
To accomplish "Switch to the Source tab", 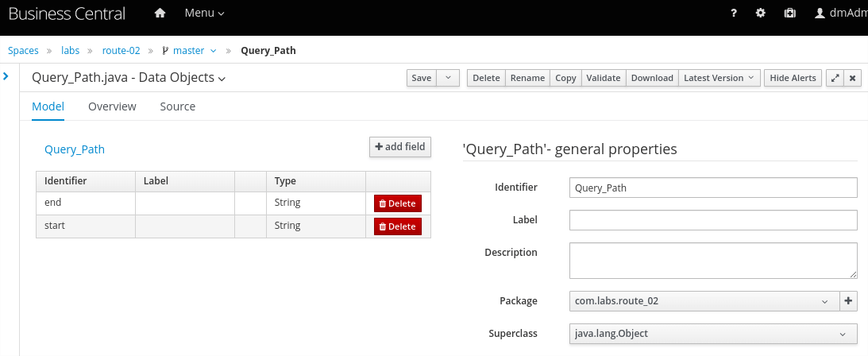I will [177, 106].
